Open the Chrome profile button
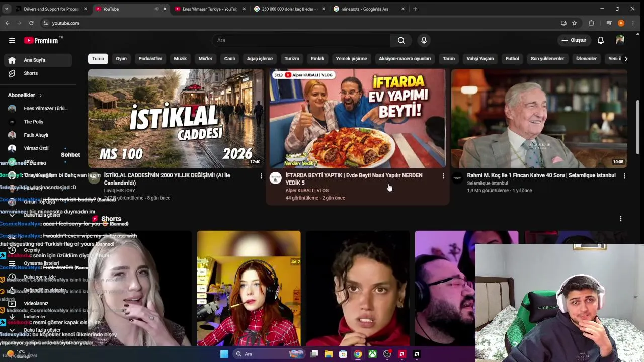 pos(621,23)
